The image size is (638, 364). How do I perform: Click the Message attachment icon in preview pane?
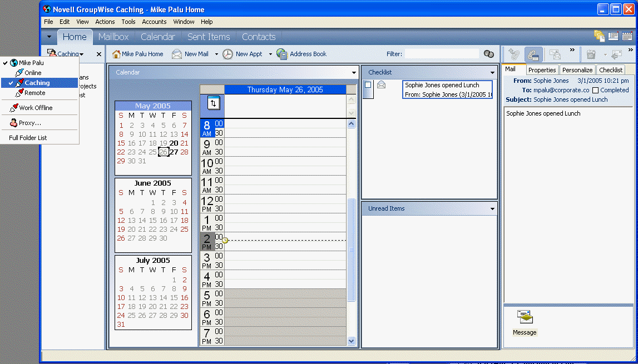[525, 317]
